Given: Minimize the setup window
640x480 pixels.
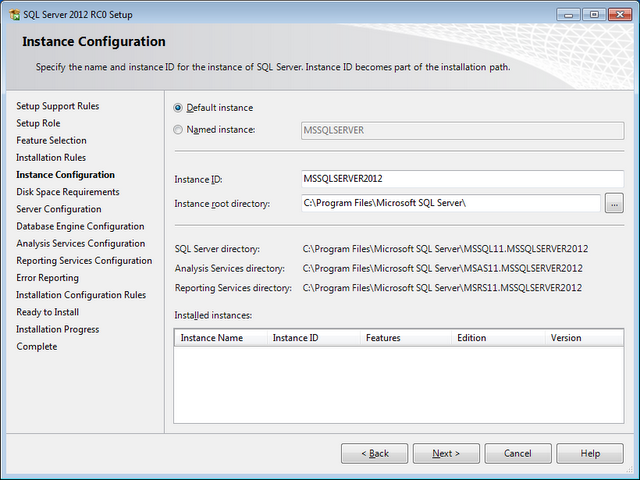Looking at the screenshot, I should [x=568, y=15].
